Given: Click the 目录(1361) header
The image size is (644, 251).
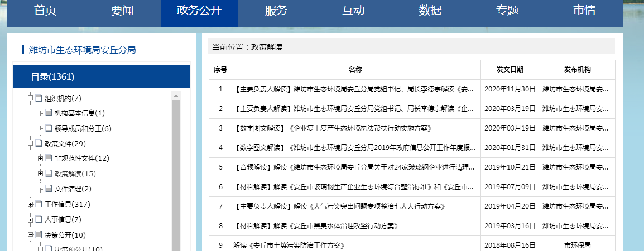Looking at the screenshot, I should tap(102, 76).
